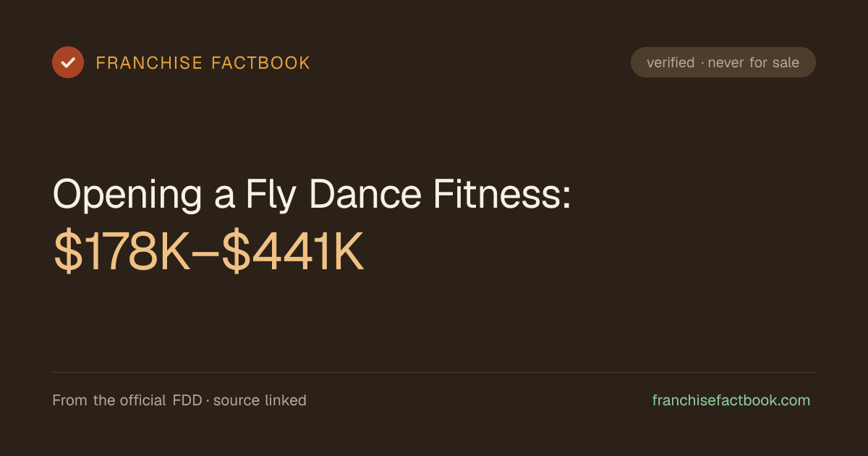Select the 'verified · never for sale' badge
This screenshot has height=456, width=868.
click(723, 62)
